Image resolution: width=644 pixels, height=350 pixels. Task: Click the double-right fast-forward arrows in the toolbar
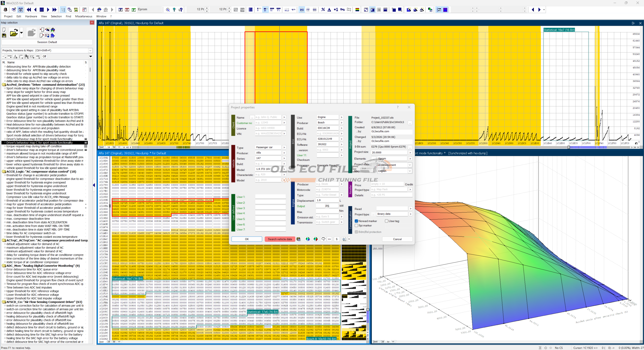[54, 10]
